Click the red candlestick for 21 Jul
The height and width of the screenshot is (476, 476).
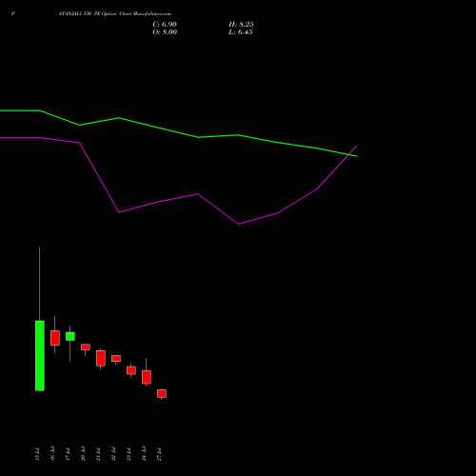101,358
